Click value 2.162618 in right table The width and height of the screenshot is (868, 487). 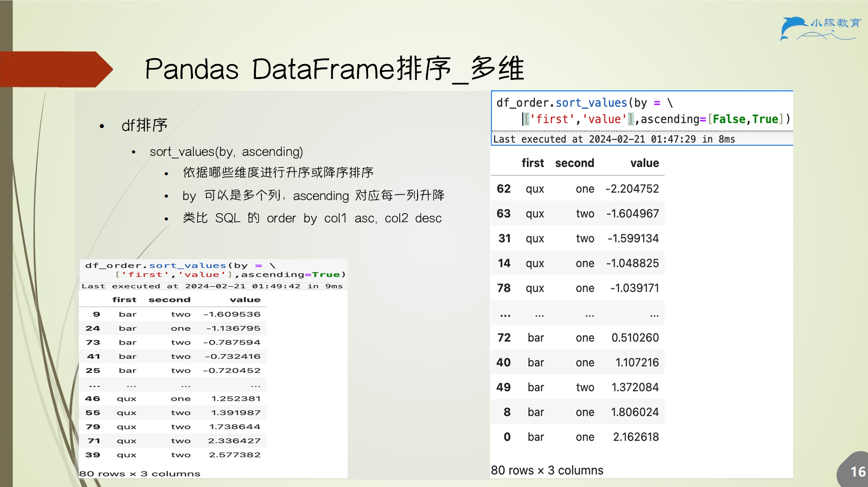636,437
